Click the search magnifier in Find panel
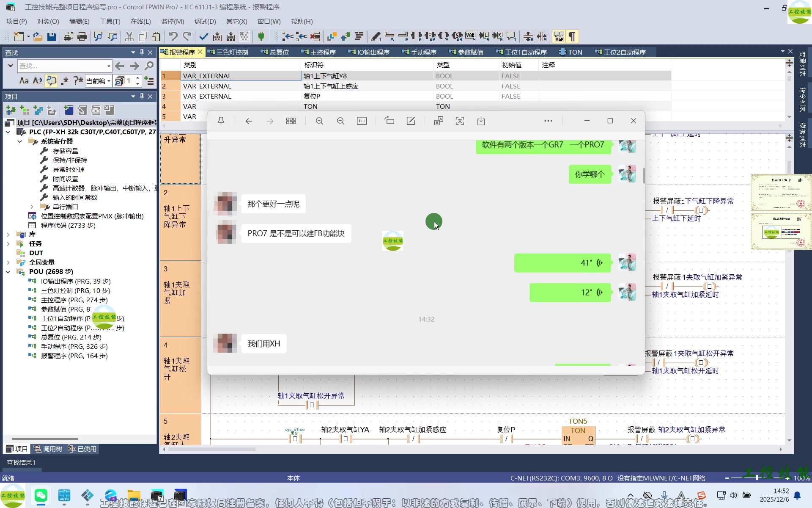The height and width of the screenshot is (508, 812). (149, 66)
